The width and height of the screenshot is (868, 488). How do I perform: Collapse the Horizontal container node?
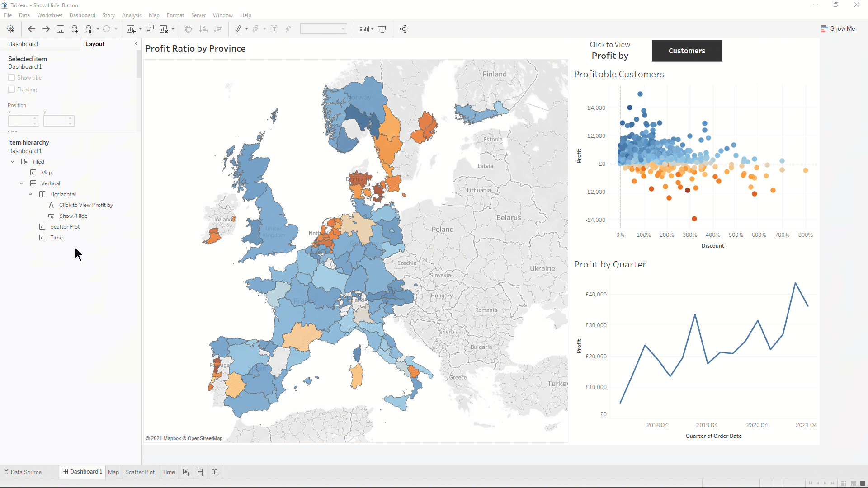point(30,194)
